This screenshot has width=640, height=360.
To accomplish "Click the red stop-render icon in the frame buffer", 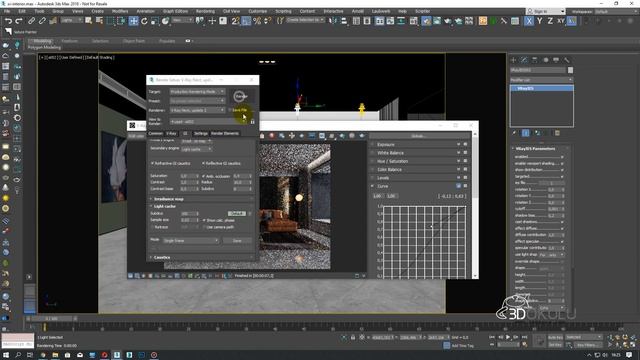I will pyautogui.click(x=272, y=136).
